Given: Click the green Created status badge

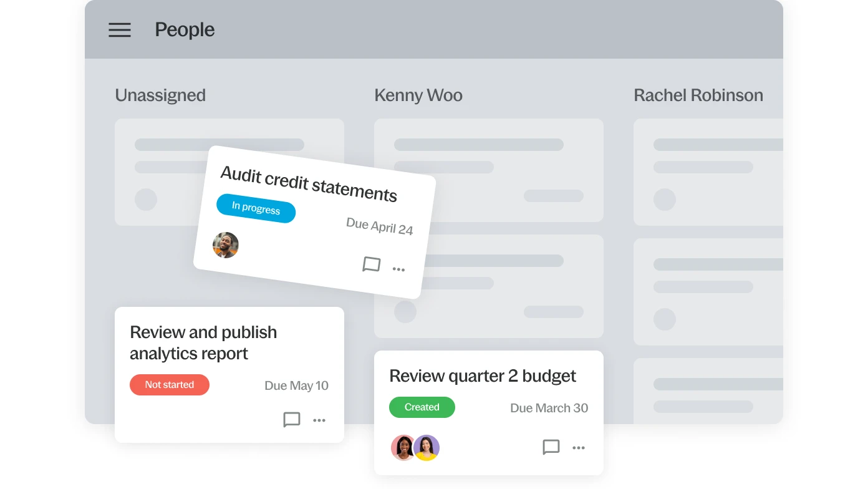Looking at the screenshot, I should coord(422,407).
